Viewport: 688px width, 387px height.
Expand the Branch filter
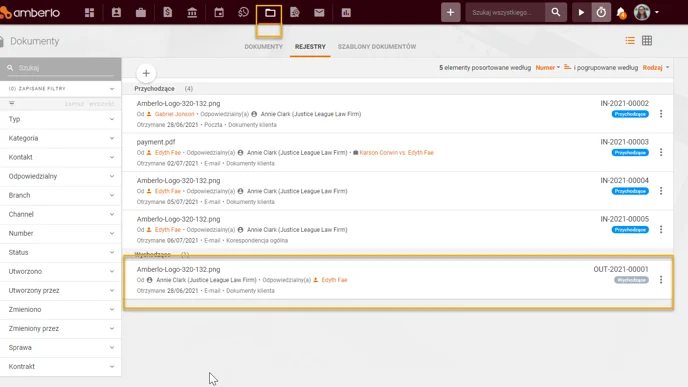61,195
